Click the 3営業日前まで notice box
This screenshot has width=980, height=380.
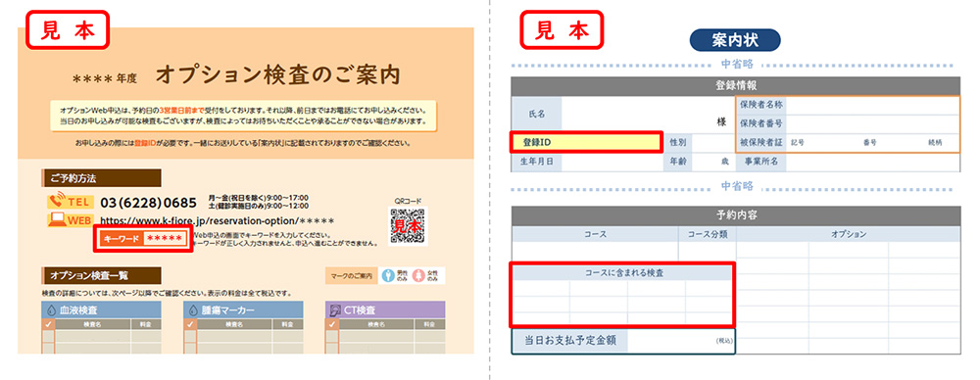[244, 115]
